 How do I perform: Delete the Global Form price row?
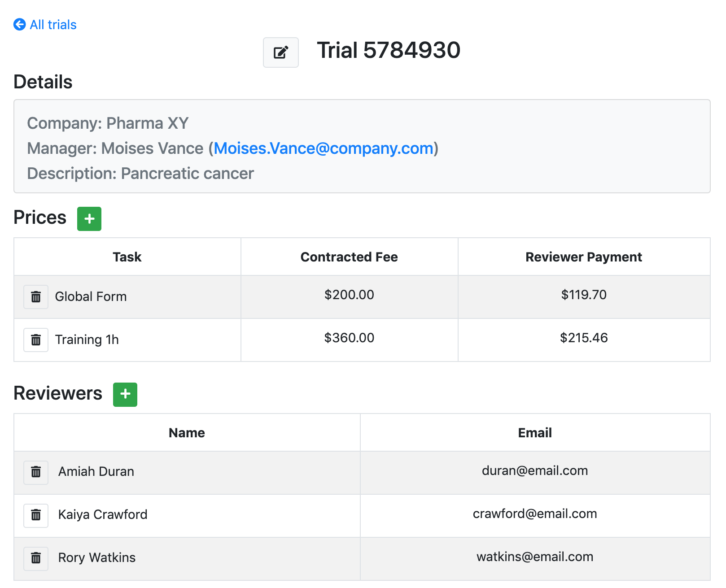pos(36,297)
